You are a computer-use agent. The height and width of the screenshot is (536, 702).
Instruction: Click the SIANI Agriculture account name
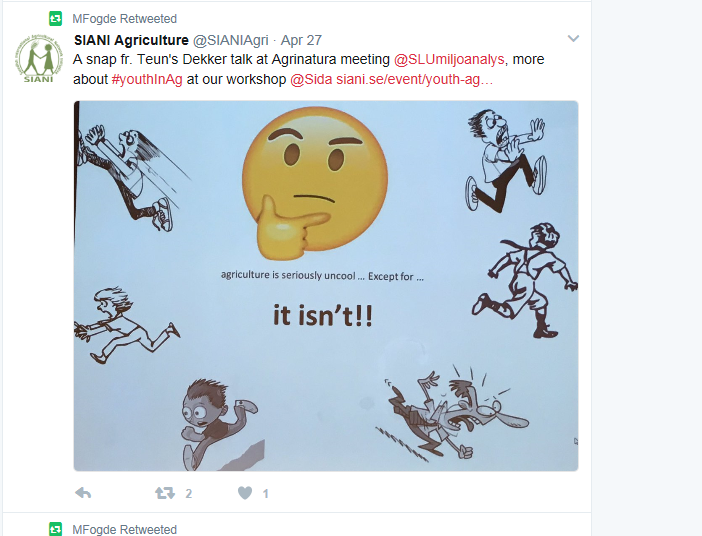click(131, 40)
